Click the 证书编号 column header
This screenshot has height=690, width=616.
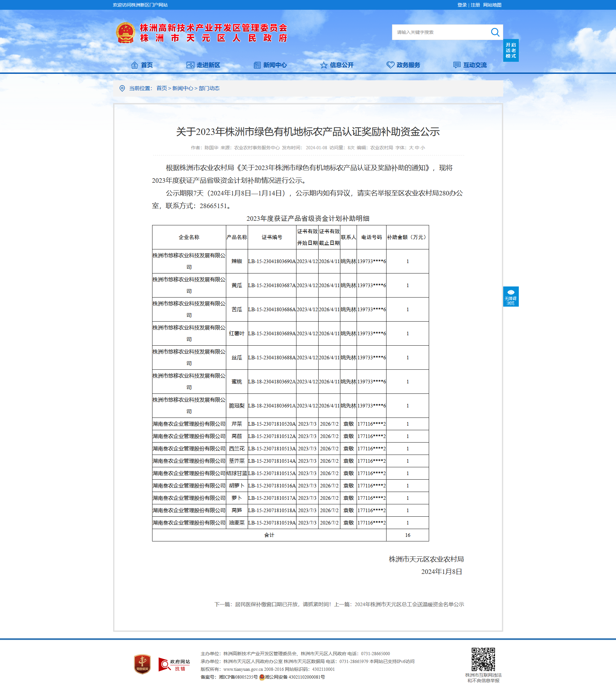point(272,237)
